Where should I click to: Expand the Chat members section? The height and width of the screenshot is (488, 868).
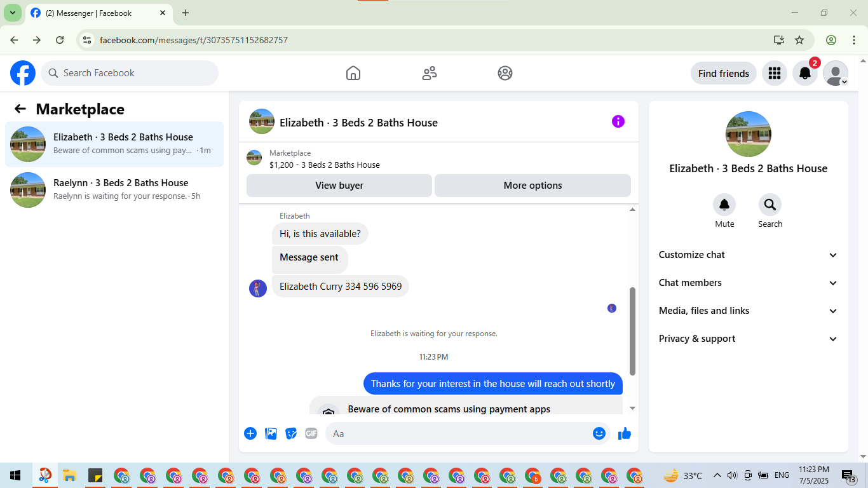(x=749, y=283)
